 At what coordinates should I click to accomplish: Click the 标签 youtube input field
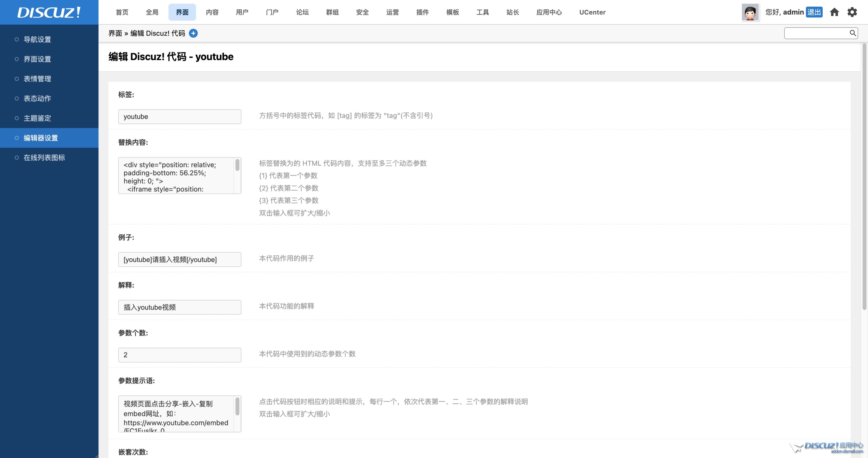tap(180, 117)
